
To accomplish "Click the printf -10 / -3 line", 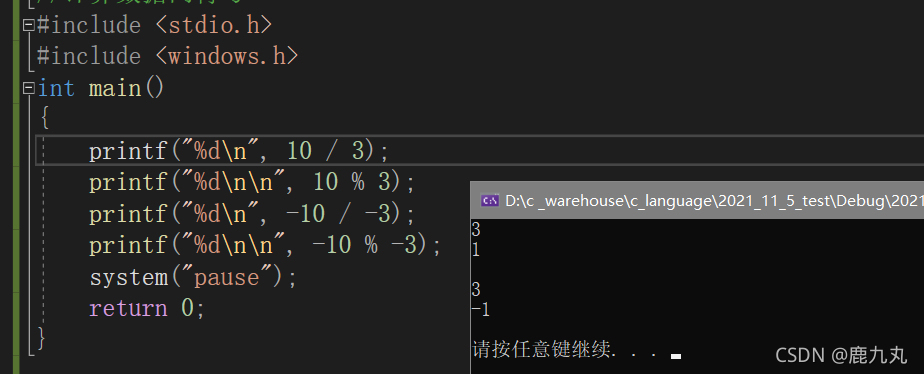I will click(x=252, y=214).
